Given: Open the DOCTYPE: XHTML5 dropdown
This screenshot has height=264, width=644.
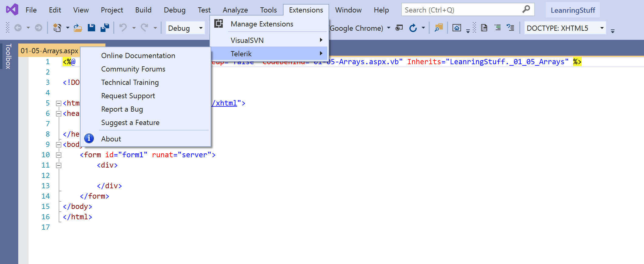Looking at the screenshot, I should (x=565, y=28).
